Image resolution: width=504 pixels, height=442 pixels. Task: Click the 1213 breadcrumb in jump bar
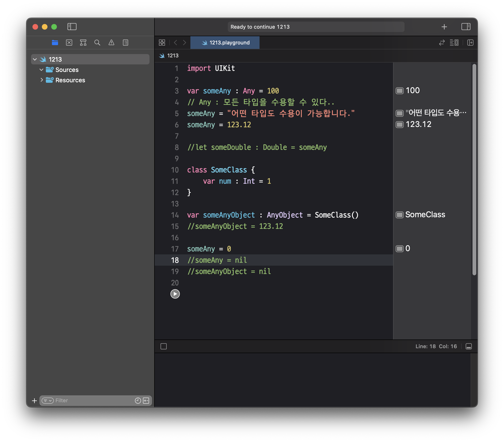169,55
